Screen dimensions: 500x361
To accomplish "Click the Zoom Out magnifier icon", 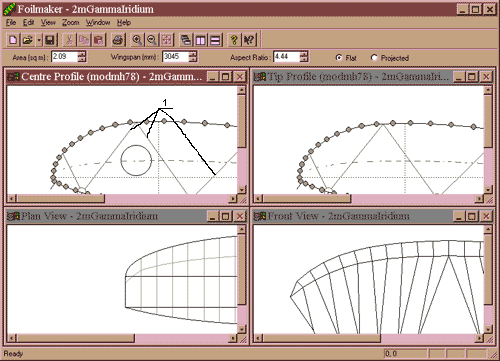I will click(152, 40).
